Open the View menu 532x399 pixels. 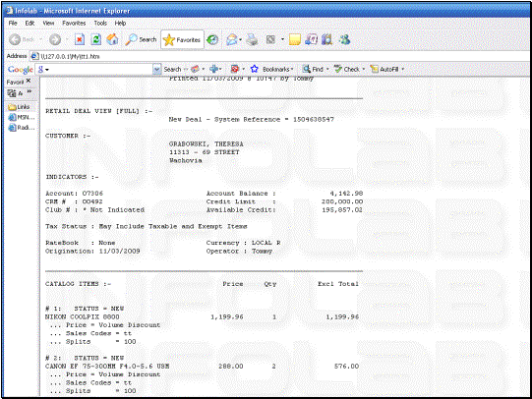[x=48, y=23]
